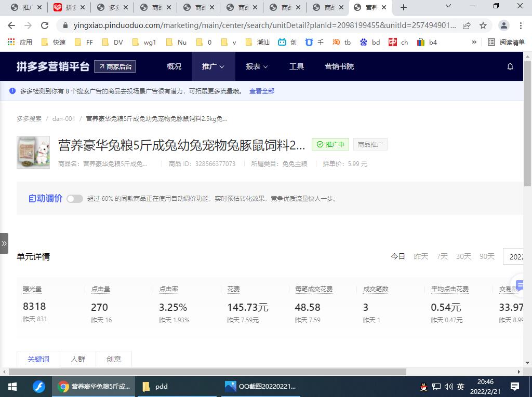Open the Windows Start menu
Screen dimensions: 532x397
[x=12, y=387]
